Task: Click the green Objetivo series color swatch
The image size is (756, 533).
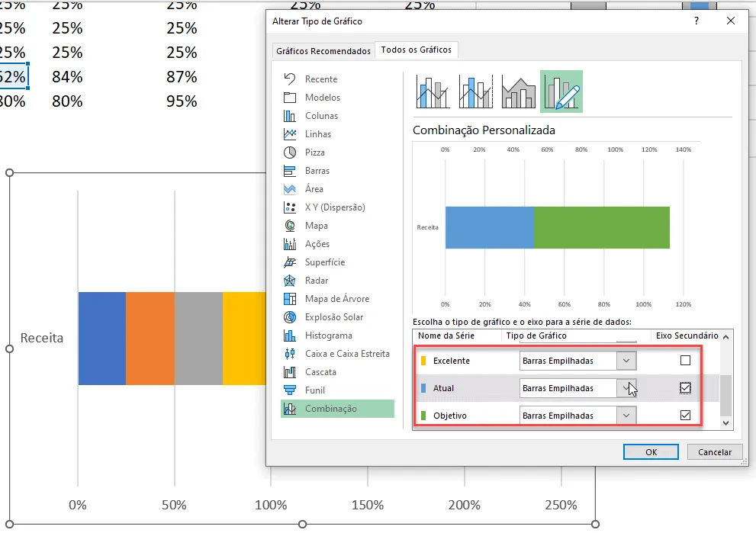Action: 423,416
